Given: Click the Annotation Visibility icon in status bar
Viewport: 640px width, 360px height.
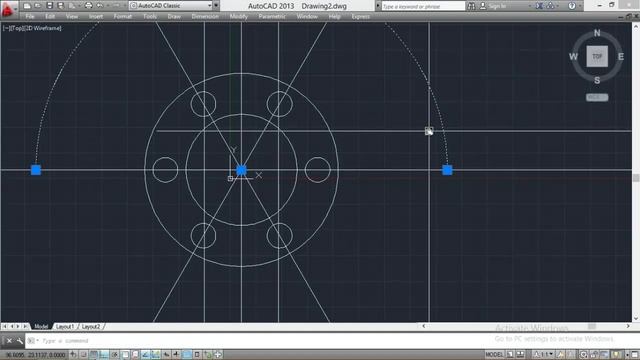Looking at the screenshot, I should click(x=560, y=354).
